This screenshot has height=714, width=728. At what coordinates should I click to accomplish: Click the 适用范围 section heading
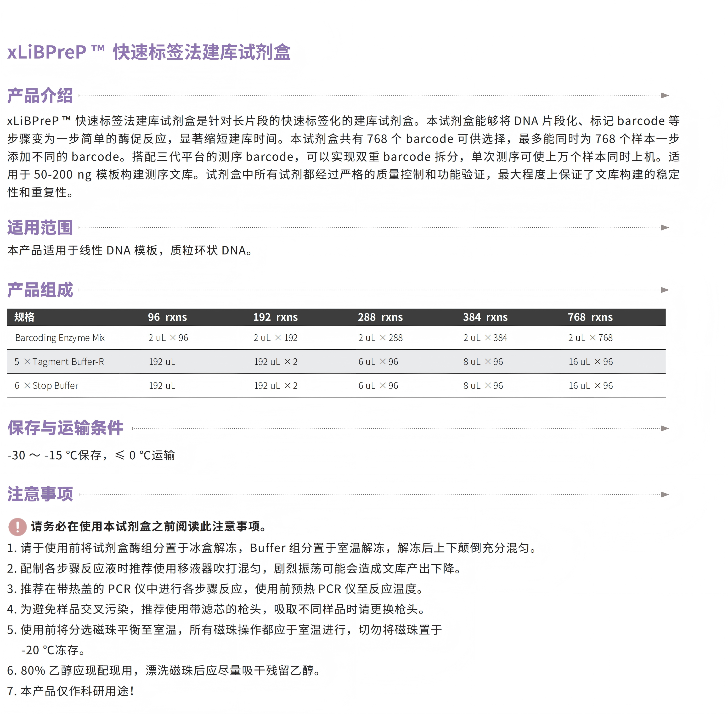[40, 228]
